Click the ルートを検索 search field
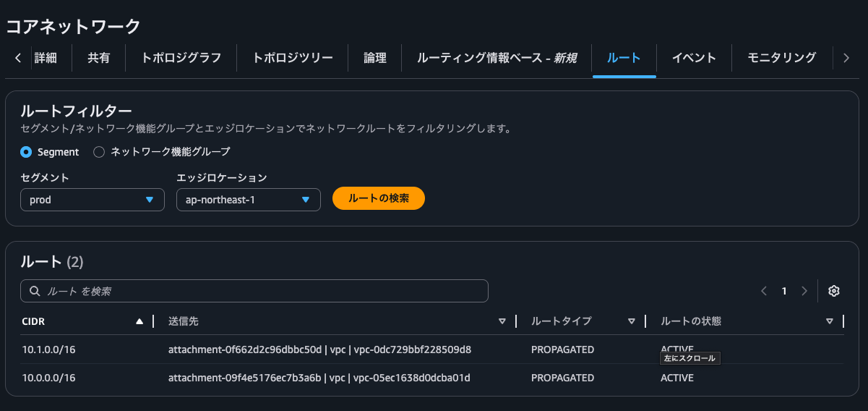Viewport: 868px width, 411px height. pyautogui.click(x=254, y=291)
